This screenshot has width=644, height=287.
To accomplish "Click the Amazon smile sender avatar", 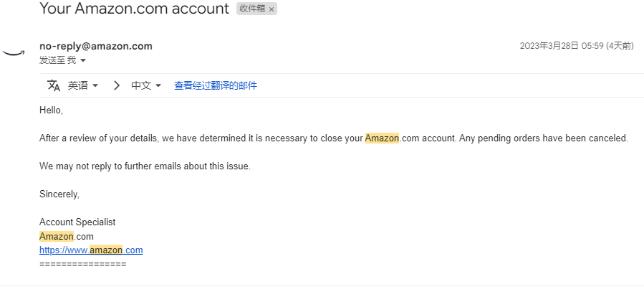I will (14, 53).
